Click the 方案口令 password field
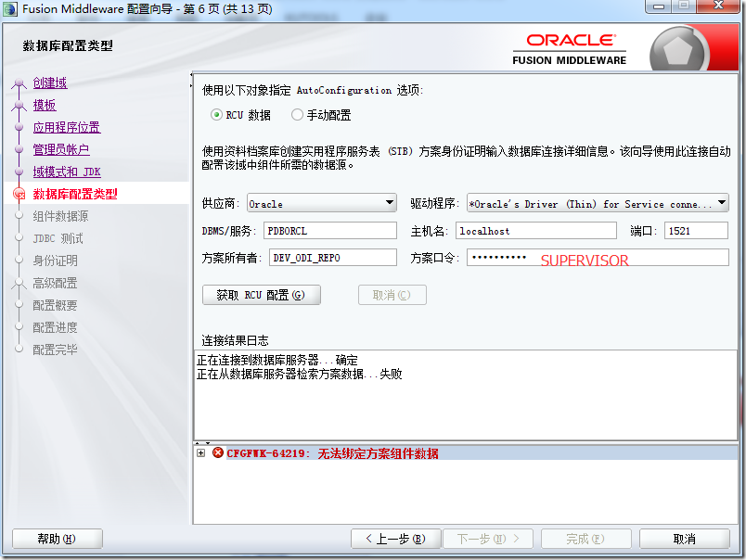 598,258
